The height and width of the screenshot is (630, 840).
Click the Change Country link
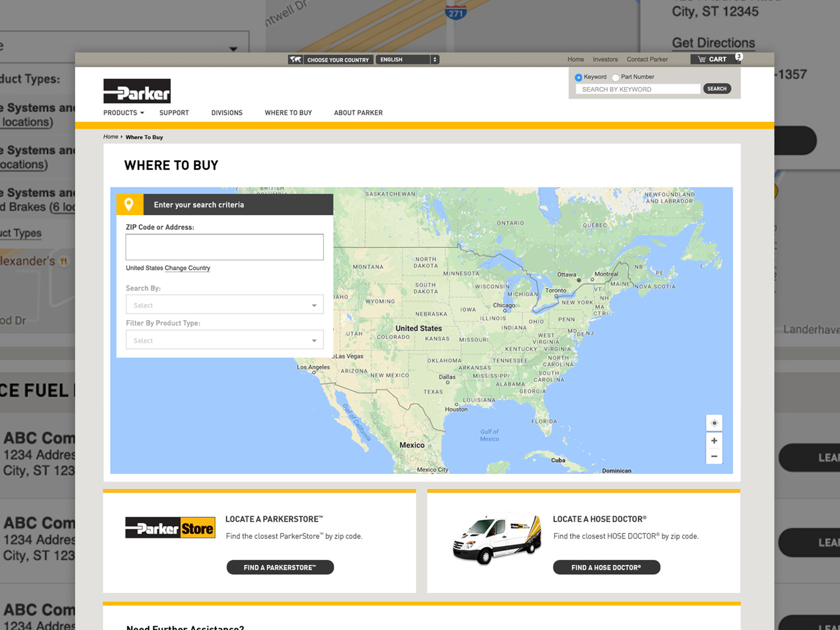pos(187,268)
